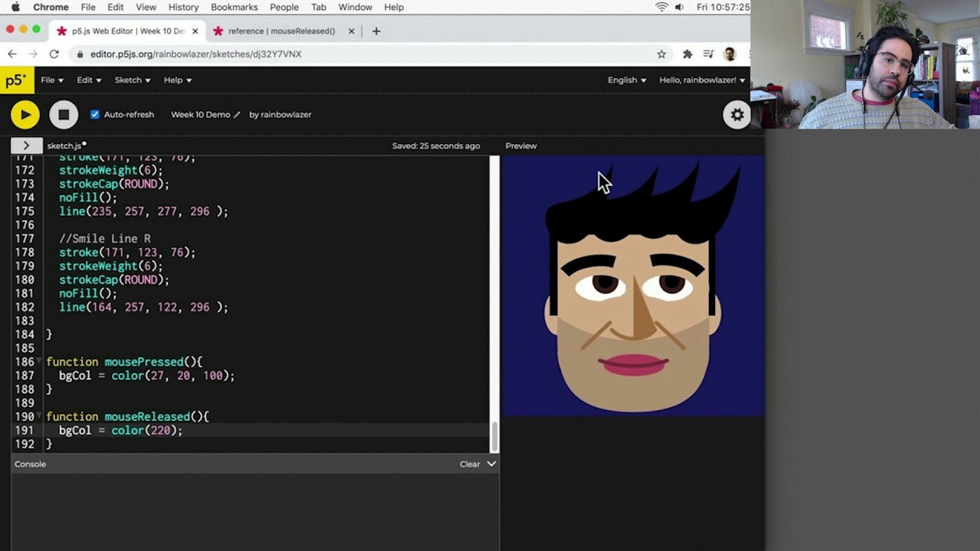Screen dimensions: 980x551
Task: Click the rainbowlazer author link
Action: pyautogui.click(x=286, y=115)
